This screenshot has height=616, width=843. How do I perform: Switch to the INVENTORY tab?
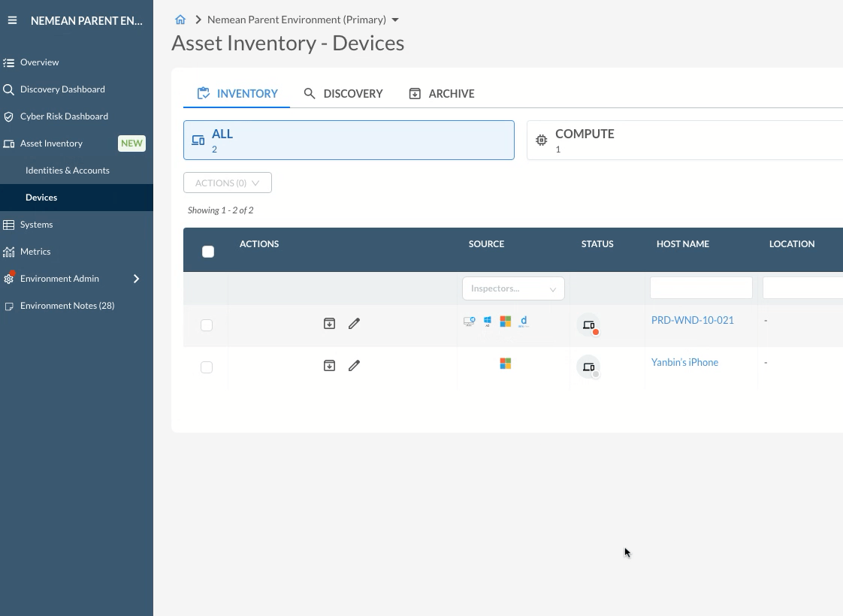(x=237, y=94)
